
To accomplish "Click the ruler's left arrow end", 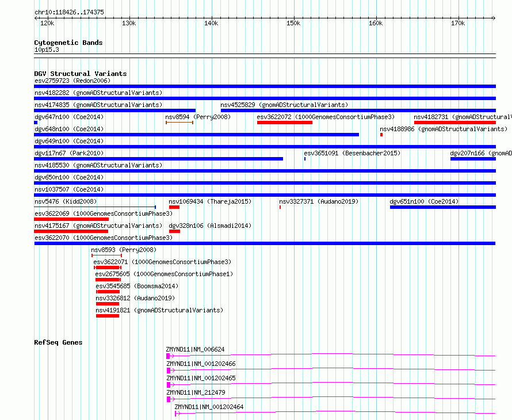I will 36,18.
